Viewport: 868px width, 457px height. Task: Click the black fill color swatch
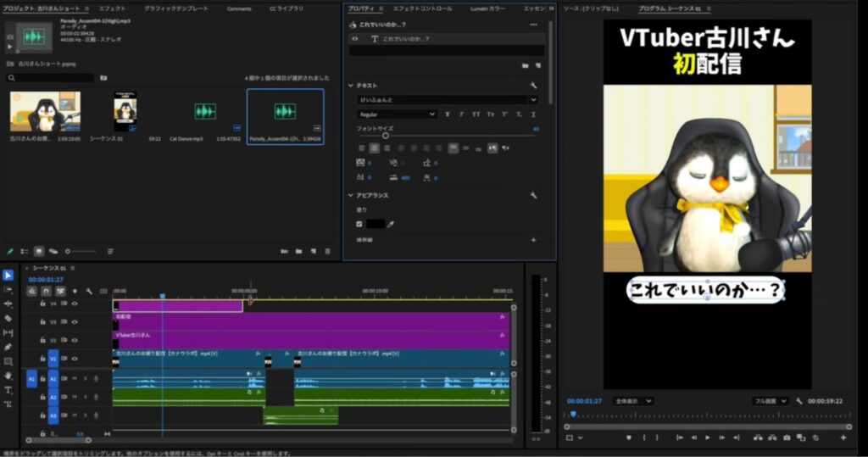coord(376,224)
